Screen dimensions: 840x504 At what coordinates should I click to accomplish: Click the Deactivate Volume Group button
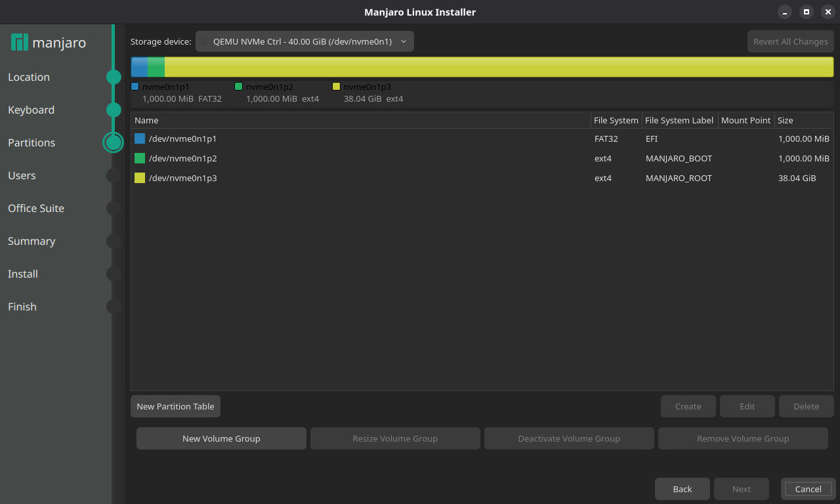click(x=569, y=439)
